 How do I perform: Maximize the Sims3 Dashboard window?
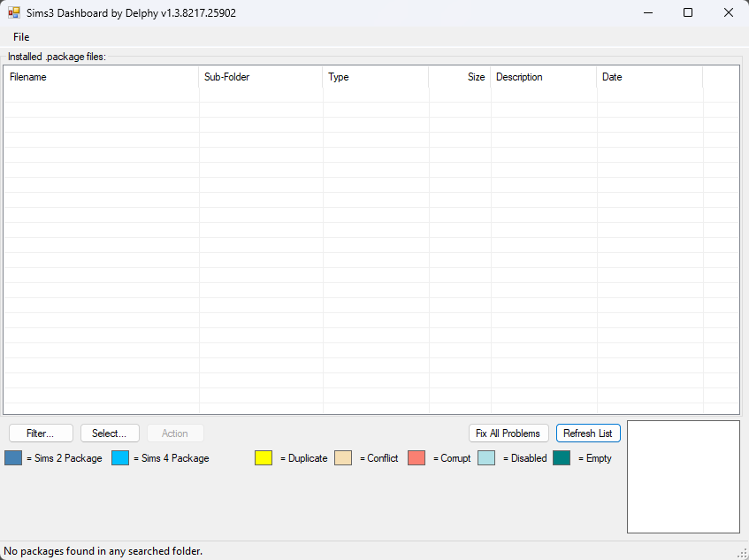pyautogui.click(x=688, y=12)
